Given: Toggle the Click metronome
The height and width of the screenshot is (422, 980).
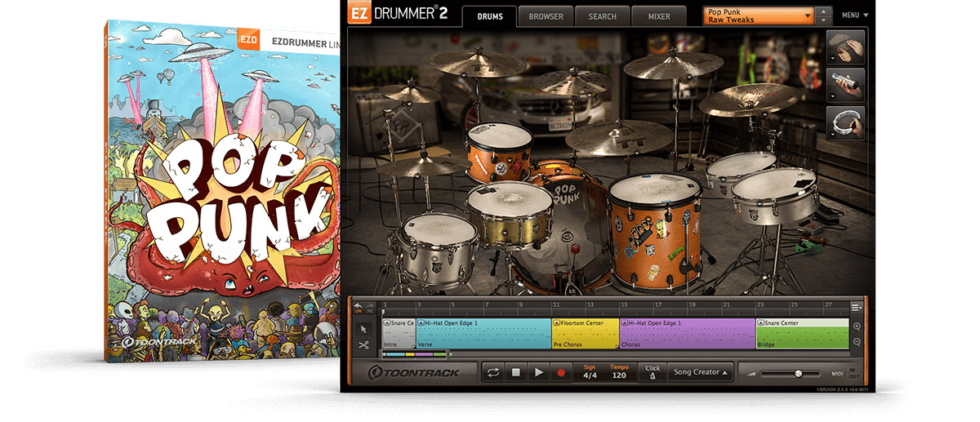Looking at the screenshot, I should tap(653, 372).
